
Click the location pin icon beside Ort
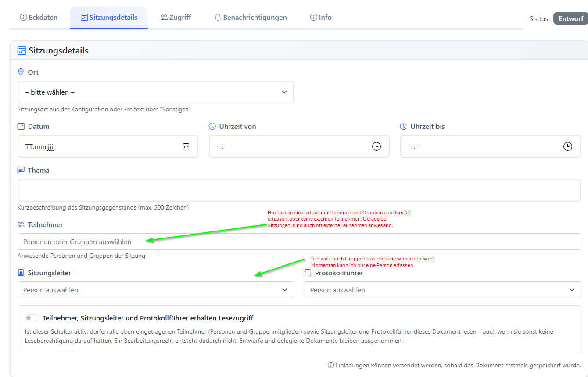[x=21, y=72]
